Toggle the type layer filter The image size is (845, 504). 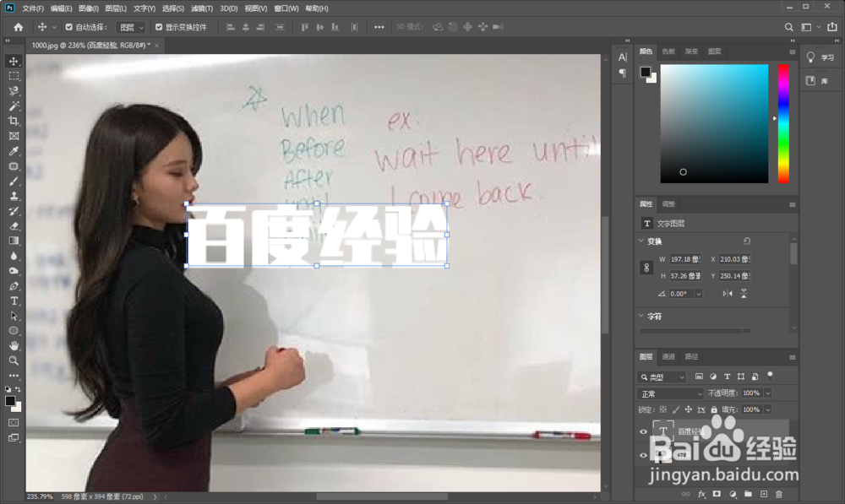tap(727, 377)
